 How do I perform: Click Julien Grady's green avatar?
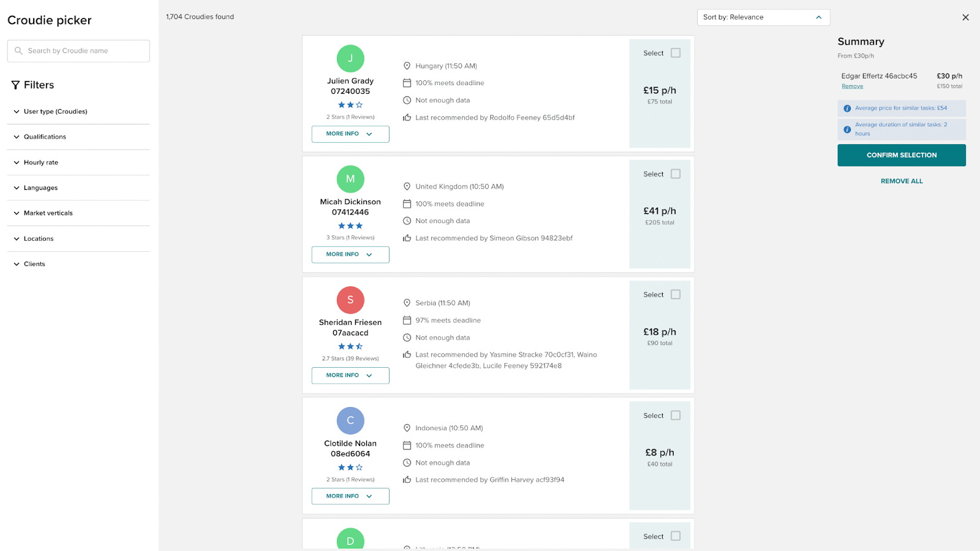tap(350, 58)
